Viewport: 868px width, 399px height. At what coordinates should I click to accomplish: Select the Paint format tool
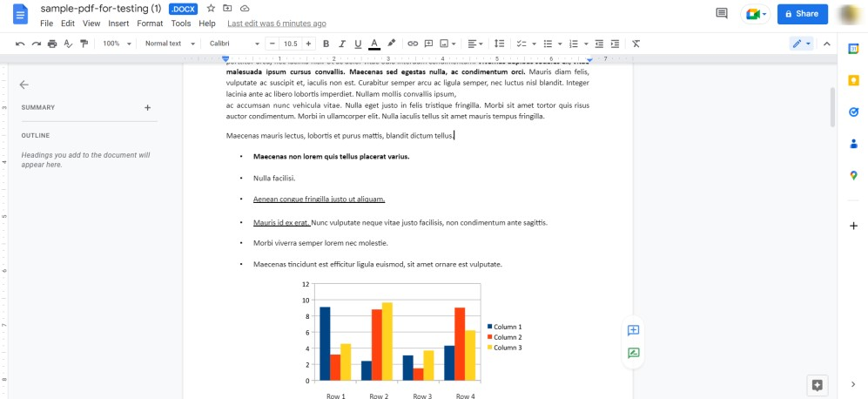click(x=83, y=44)
